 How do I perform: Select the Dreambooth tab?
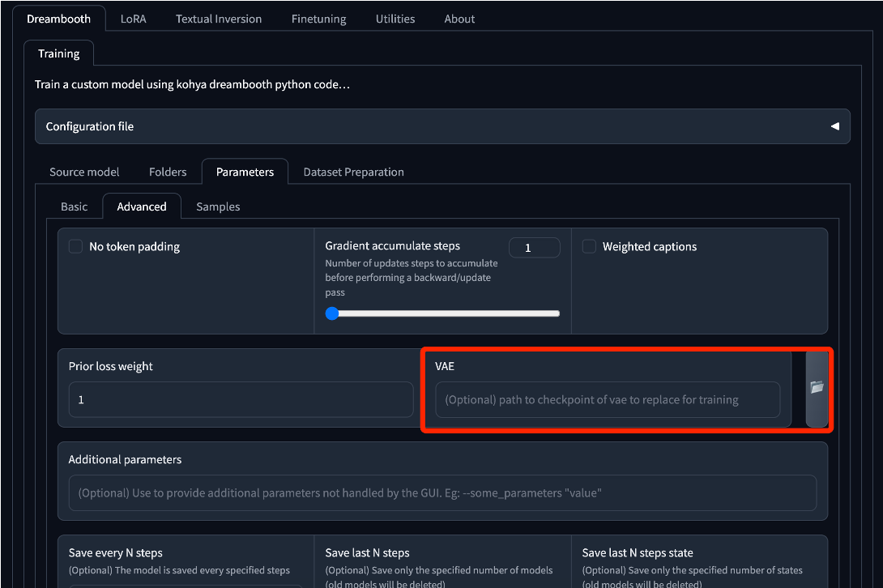[x=58, y=19]
